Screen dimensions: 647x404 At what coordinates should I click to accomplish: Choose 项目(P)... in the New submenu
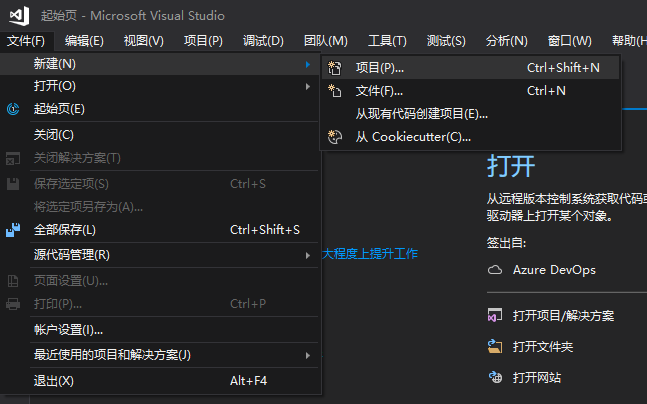(471, 68)
